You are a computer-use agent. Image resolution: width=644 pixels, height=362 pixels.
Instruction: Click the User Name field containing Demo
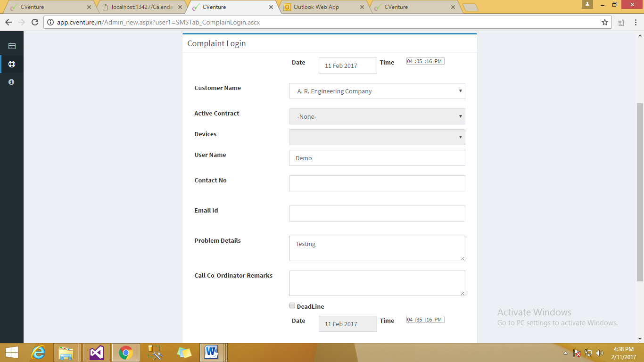377,158
